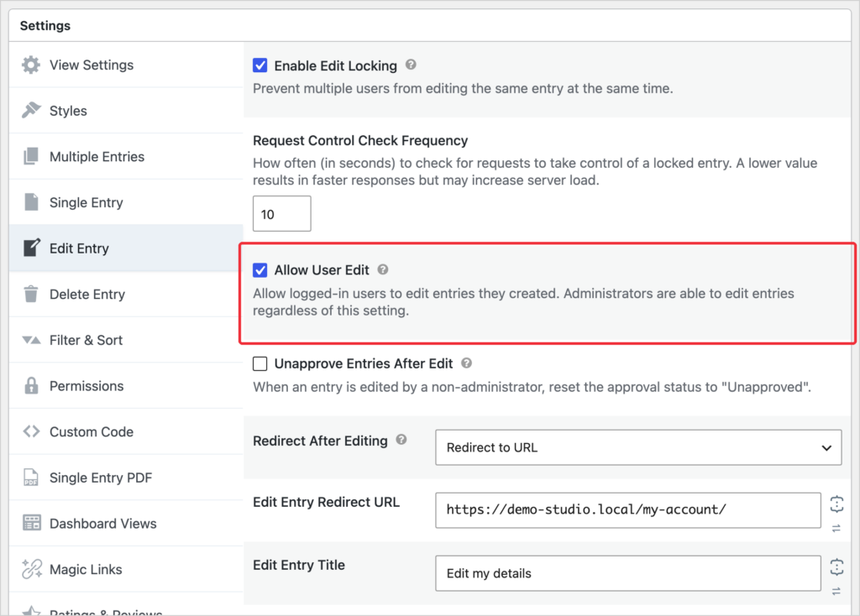The height and width of the screenshot is (616, 860).
Task: Click the Single Entry document icon
Action: 31,202
